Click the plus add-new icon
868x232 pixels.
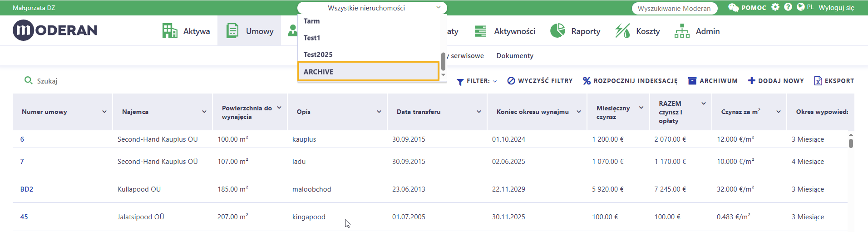click(x=752, y=80)
